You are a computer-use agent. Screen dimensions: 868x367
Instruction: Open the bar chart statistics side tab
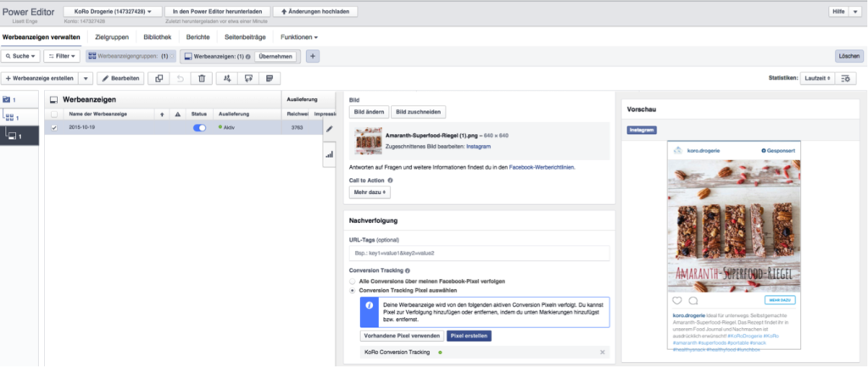point(330,154)
